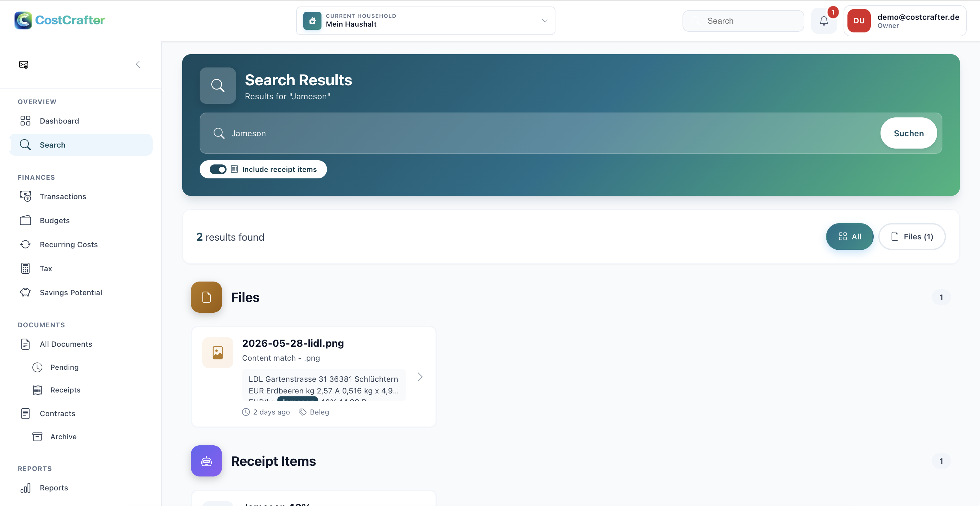This screenshot has height=506, width=980.
Task: Open the Contracts document icon
Action: click(x=26, y=414)
